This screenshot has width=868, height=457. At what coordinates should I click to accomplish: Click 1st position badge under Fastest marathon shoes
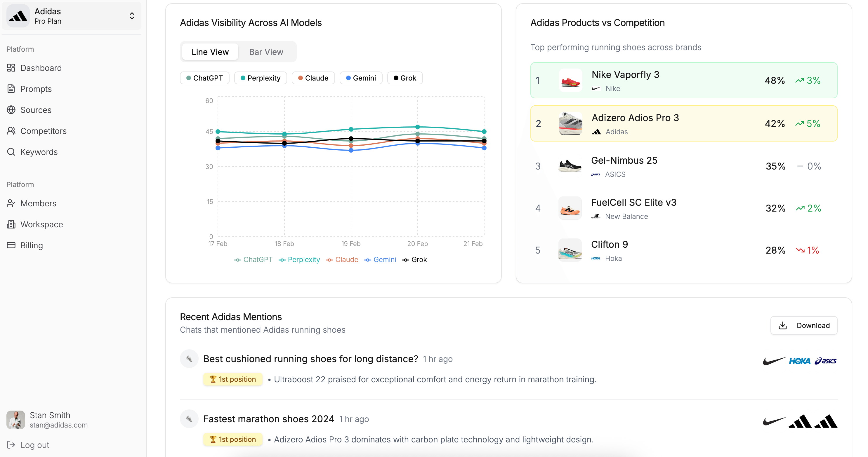tap(232, 439)
